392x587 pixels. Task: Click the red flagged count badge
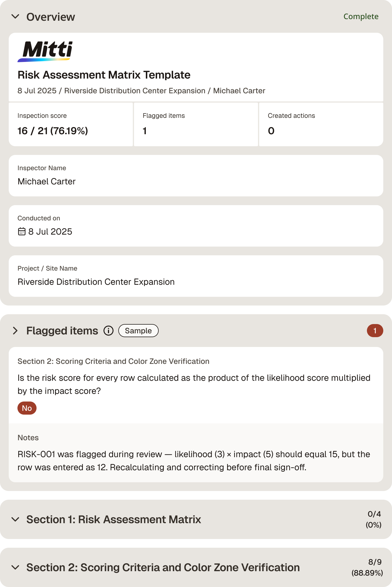click(375, 331)
